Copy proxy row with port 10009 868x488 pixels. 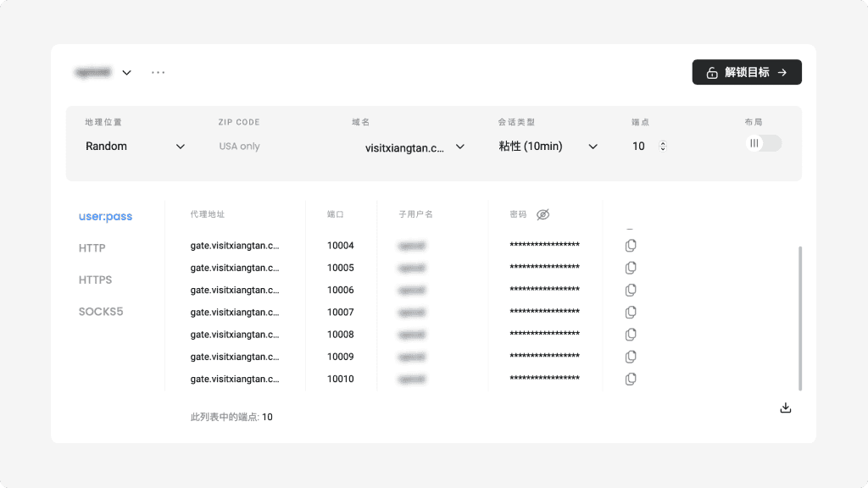coord(630,357)
